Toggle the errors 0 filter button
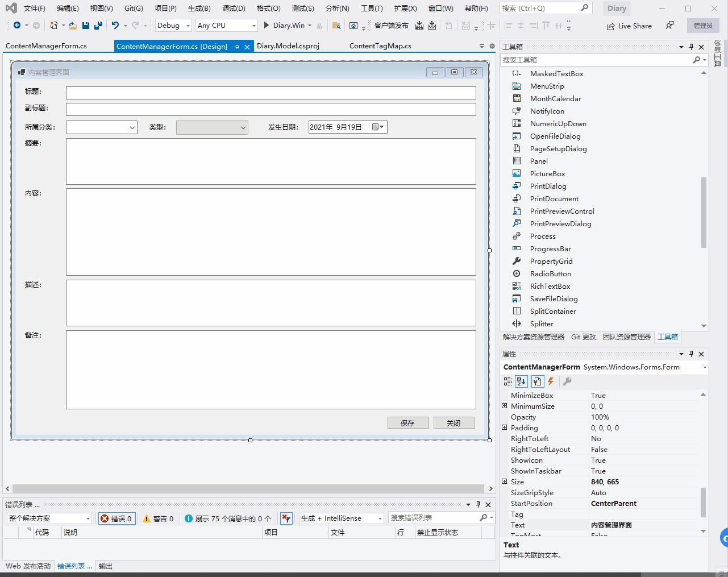The width and height of the screenshot is (728, 577). pos(117,518)
